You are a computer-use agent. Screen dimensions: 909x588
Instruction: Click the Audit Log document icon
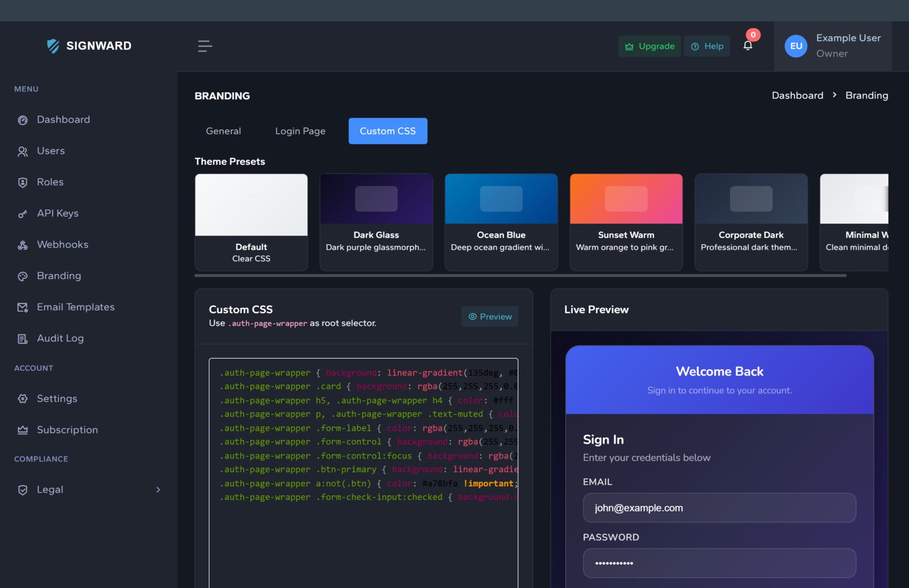23,339
